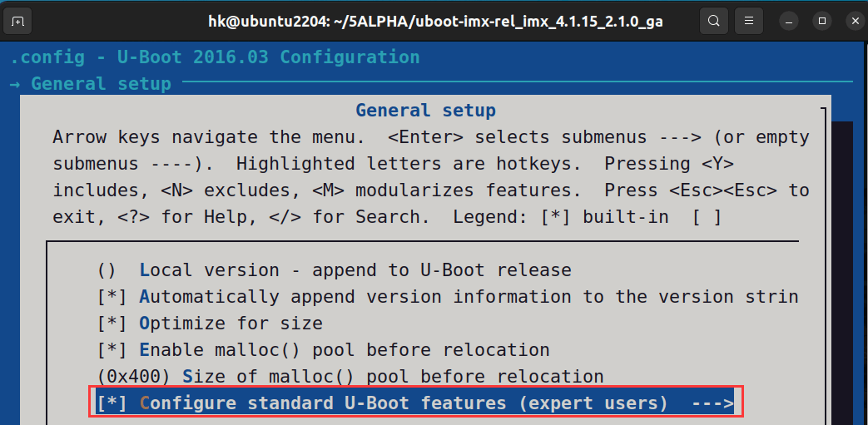
Task: Edit the 0x400 malloc pool size value
Action: pos(133,377)
